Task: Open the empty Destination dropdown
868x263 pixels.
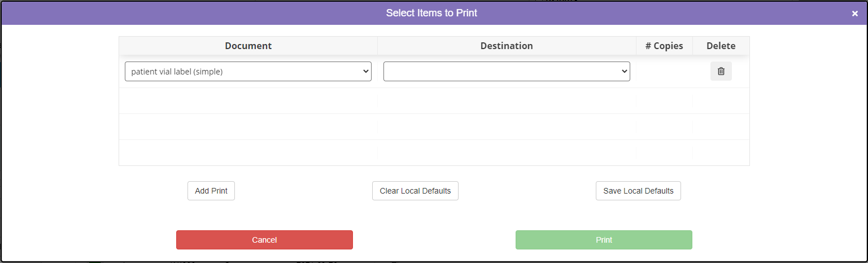Action: 507,71
